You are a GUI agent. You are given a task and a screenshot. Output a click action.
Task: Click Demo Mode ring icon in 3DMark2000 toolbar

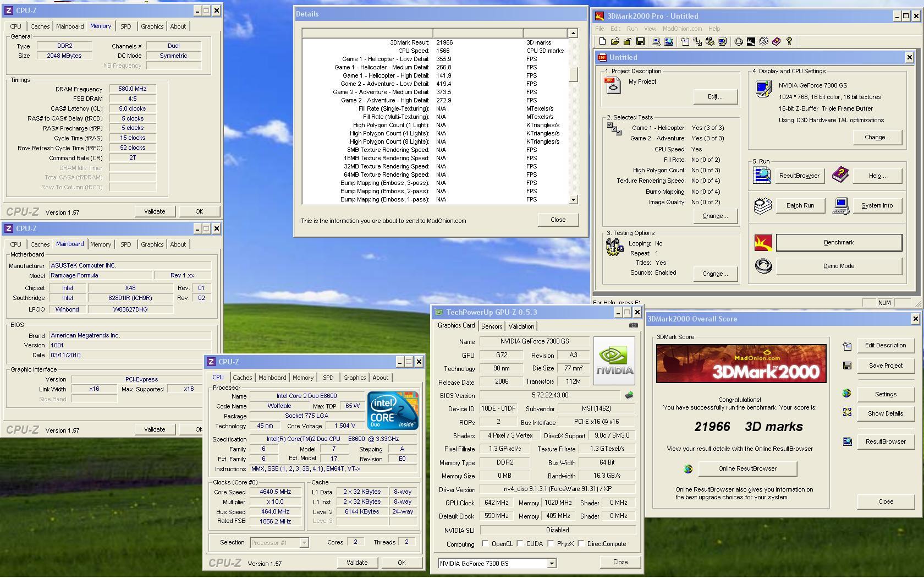(x=739, y=41)
